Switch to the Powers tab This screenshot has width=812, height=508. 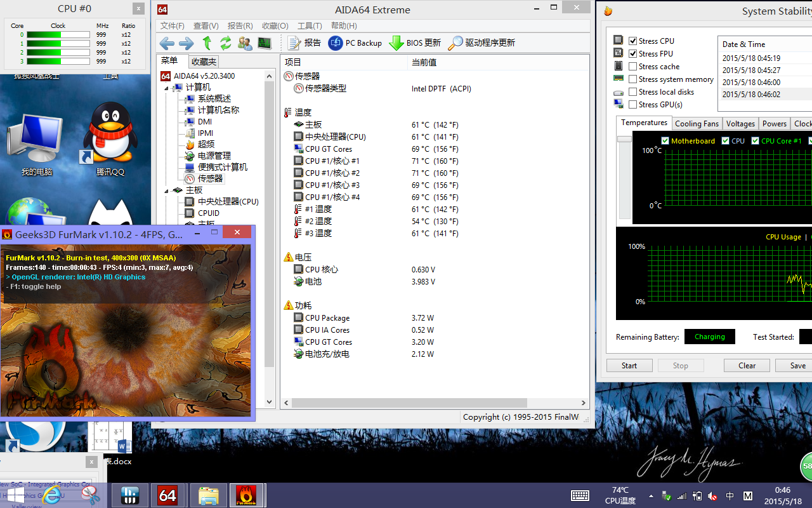774,124
